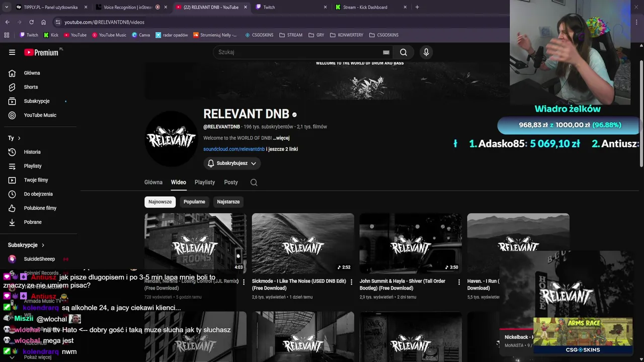The width and height of the screenshot is (644, 362).
Task: Open the browser tab search dropdown
Action: pos(7,7)
